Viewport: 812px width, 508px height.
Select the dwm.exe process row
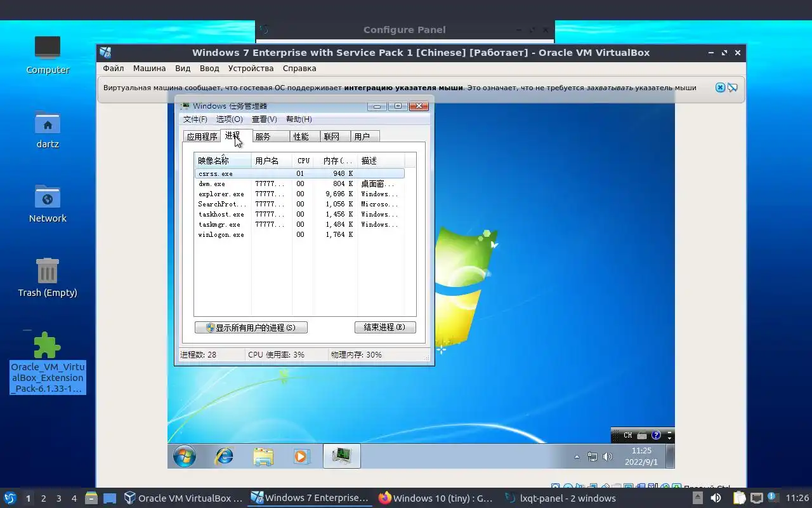(299, 184)
